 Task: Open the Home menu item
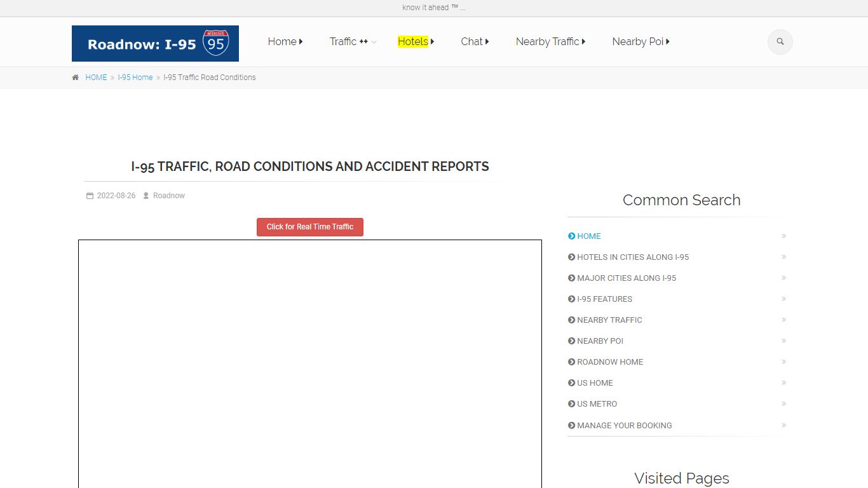tap(285, 41)
